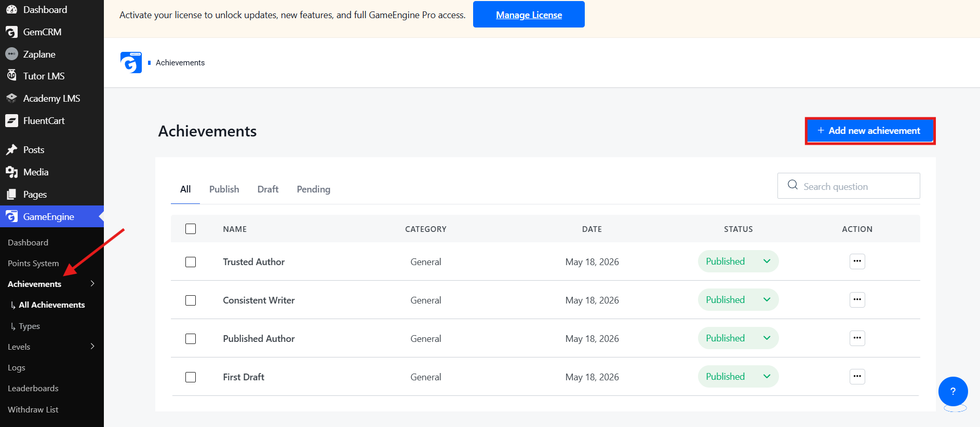Click the Manage License button

click(529, 15)
